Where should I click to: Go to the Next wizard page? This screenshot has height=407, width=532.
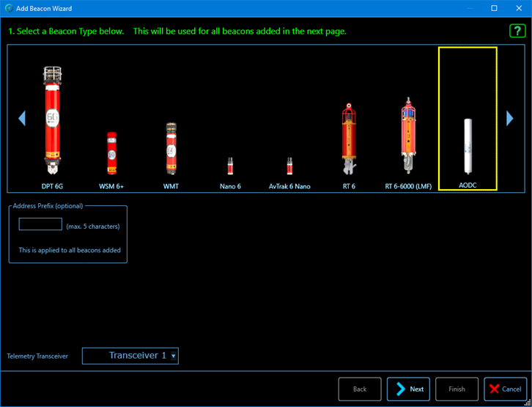(408, 389)
